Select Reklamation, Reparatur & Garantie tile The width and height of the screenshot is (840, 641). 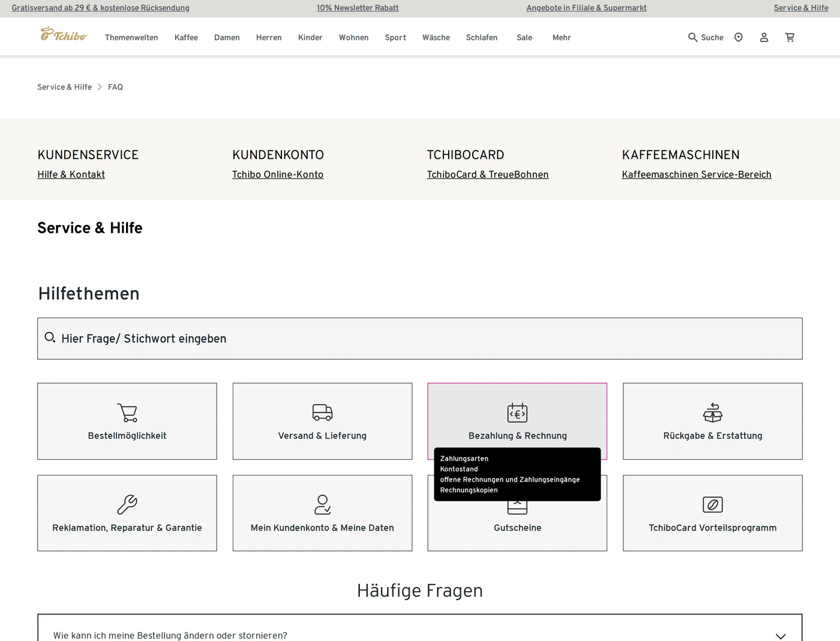pyautogui.click(x=127, y=513)
